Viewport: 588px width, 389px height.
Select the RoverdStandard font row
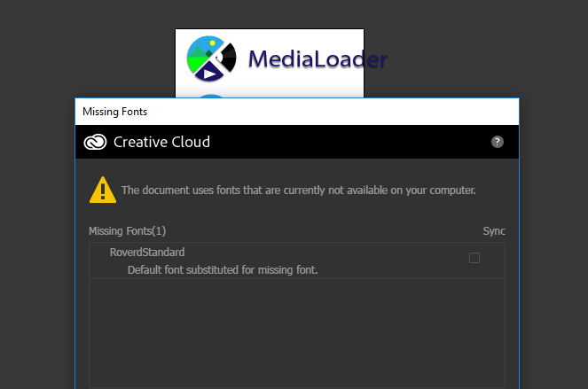[x=297, y=261]
